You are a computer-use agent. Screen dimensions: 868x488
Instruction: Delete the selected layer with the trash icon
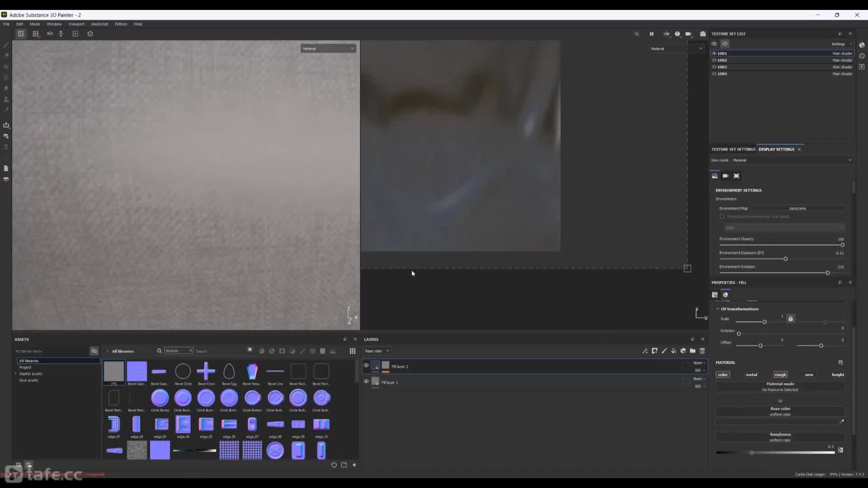click(702, 351)
